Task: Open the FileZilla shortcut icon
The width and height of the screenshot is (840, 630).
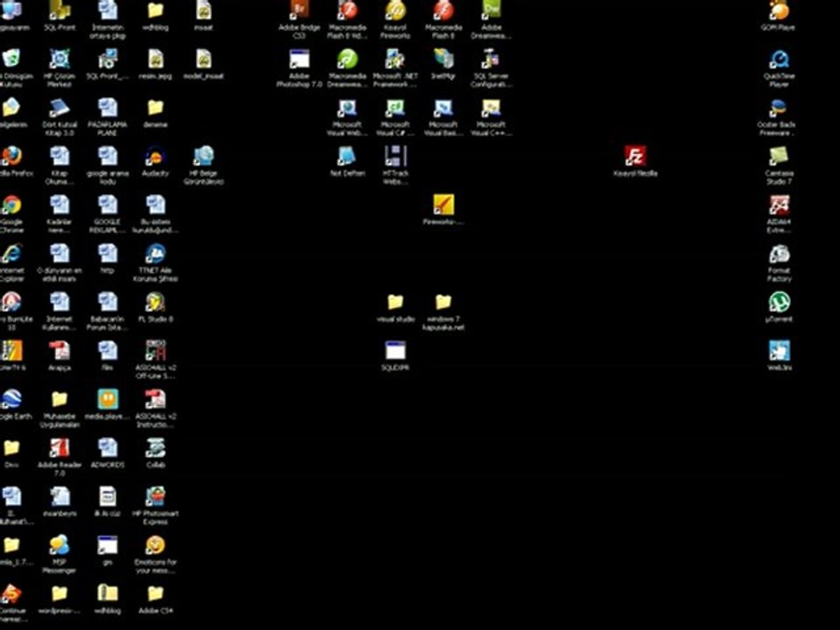Action: pyautogui.click(x=635, y=156)
